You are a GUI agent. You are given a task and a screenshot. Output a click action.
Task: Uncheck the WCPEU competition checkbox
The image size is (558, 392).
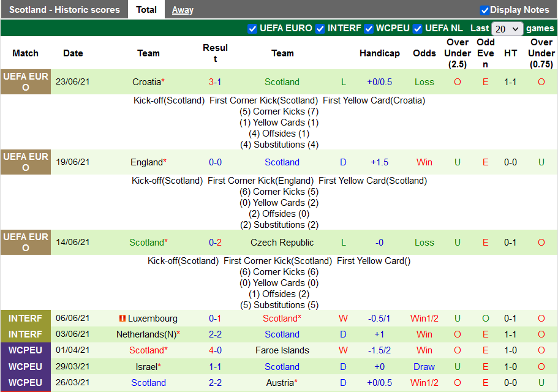pos(369,29)
